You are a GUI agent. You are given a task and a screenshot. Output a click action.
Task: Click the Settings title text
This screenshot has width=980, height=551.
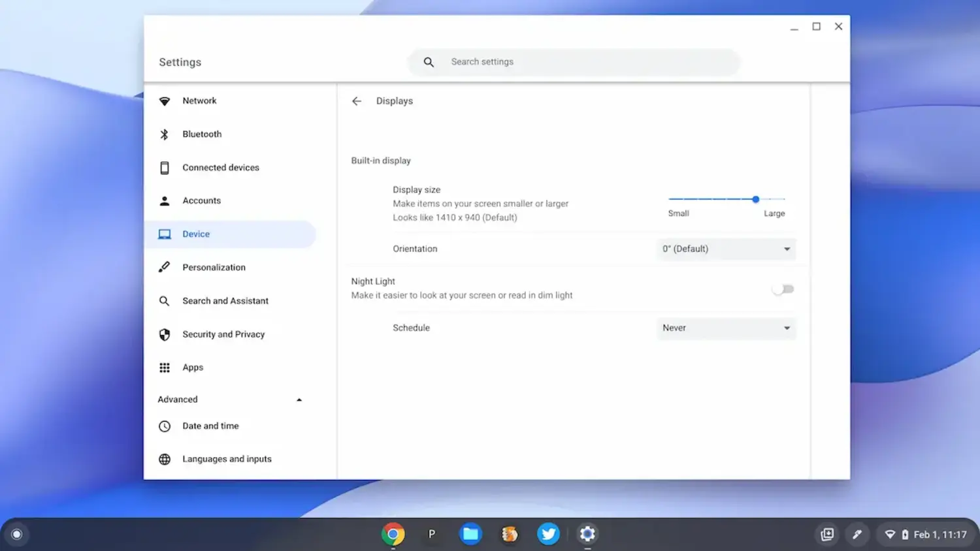pos(180,62)
